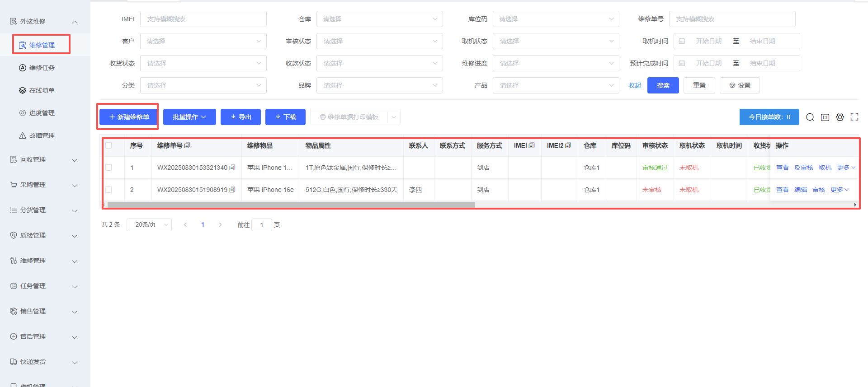Open the 取机时间 start date calendar icon
This screenshot has width=868, height=387.
[682, 41]
